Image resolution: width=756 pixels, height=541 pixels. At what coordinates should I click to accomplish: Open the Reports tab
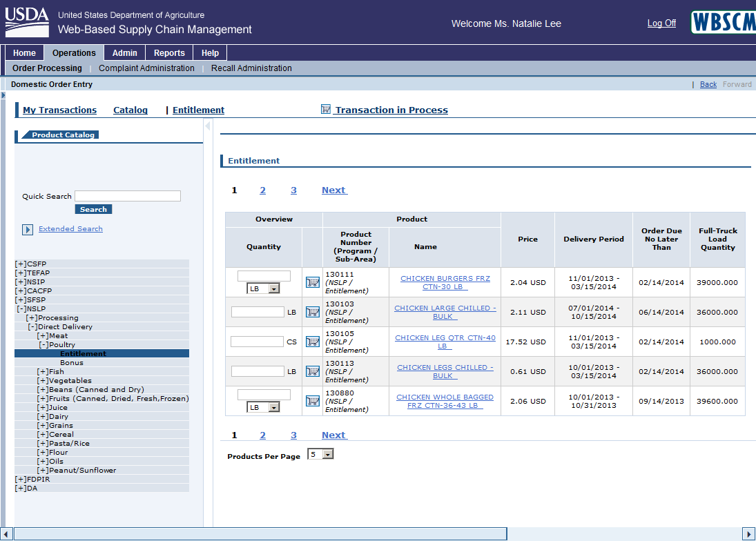point(169,53)
